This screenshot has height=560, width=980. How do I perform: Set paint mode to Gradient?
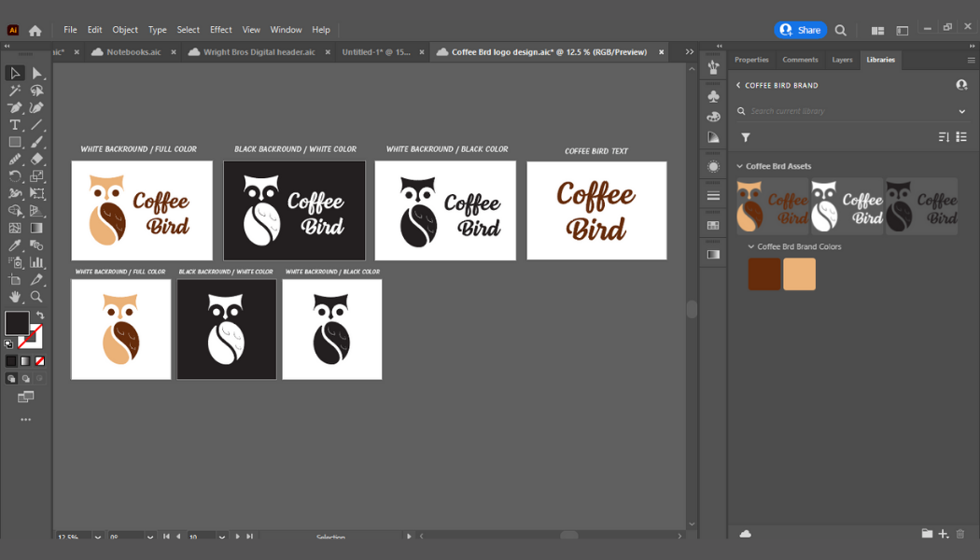(25, 361)
